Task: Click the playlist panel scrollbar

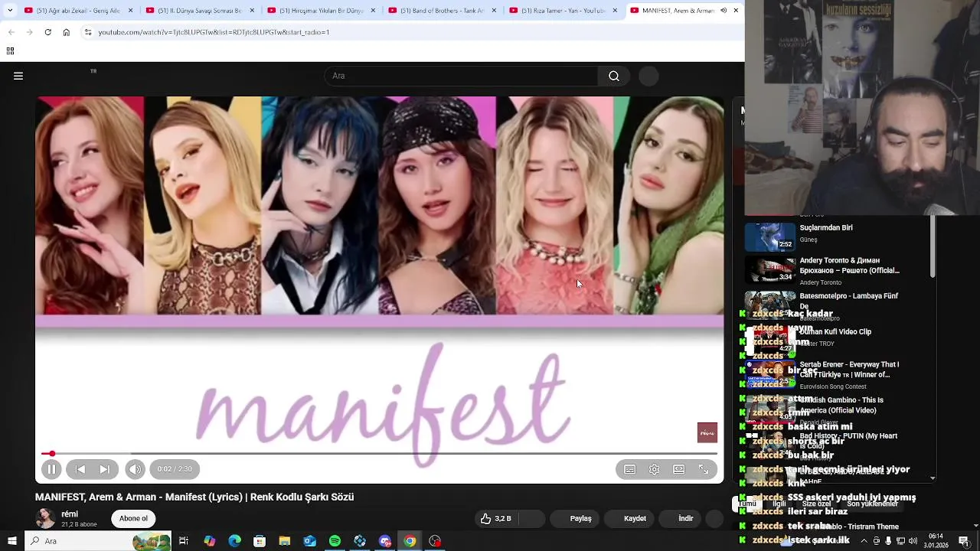Action: click(932, 247)
